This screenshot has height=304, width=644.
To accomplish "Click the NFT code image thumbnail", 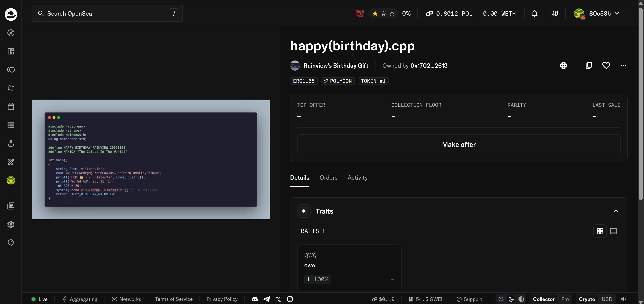I will click(150, 159).
